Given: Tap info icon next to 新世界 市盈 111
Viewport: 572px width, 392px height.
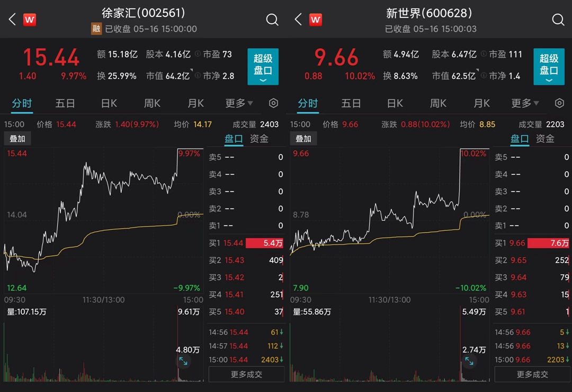Looking at the screenshot, I should [484, 54].
